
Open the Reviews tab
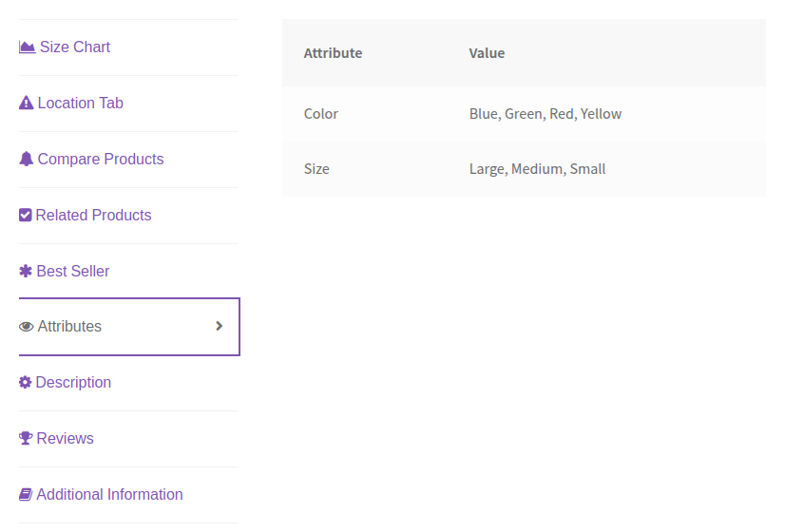65,439
